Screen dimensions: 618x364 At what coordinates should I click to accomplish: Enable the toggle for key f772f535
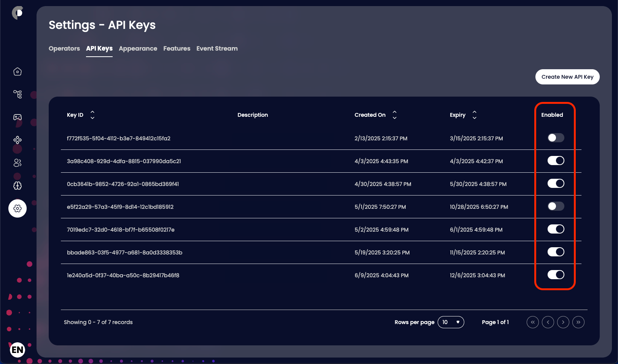[556, 138]
